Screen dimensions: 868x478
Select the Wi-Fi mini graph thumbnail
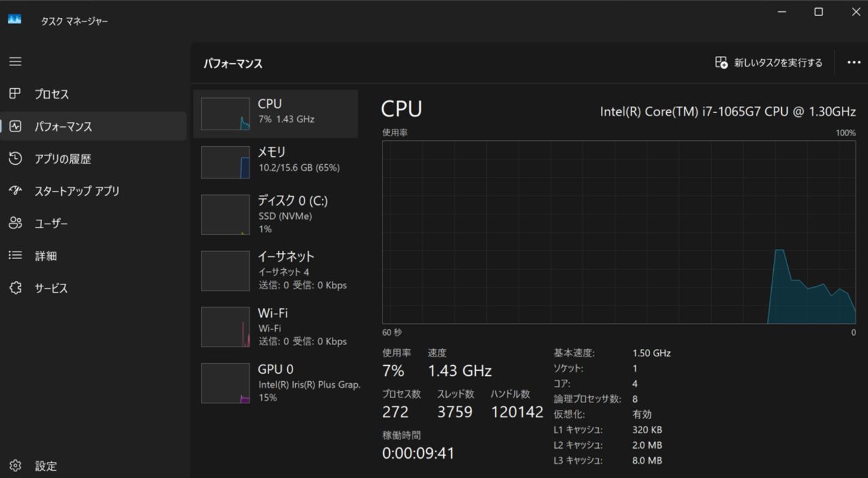225,327
